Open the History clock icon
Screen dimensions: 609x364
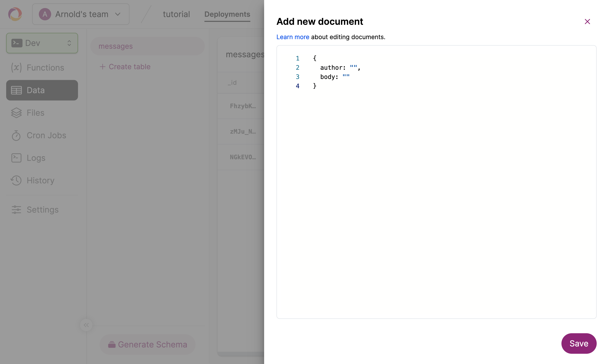[x=16, y=180]
